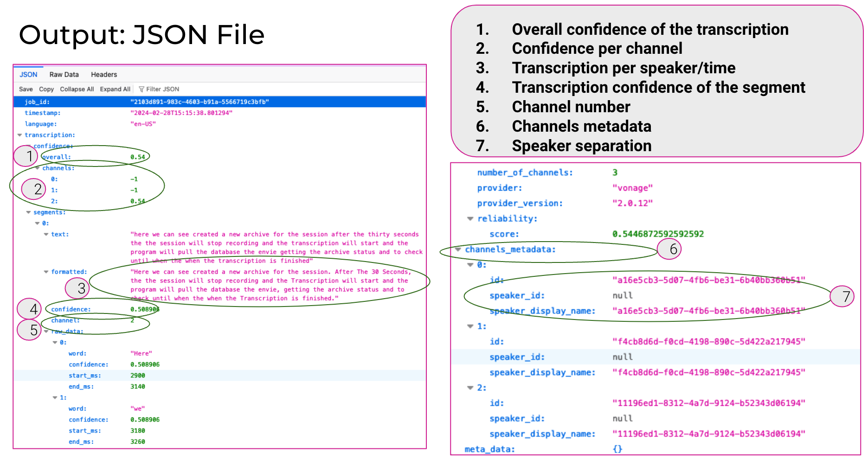Open the Headers tab
This screenshot has height=460, width=868.
pyautogui.click(x=104, y=75)
